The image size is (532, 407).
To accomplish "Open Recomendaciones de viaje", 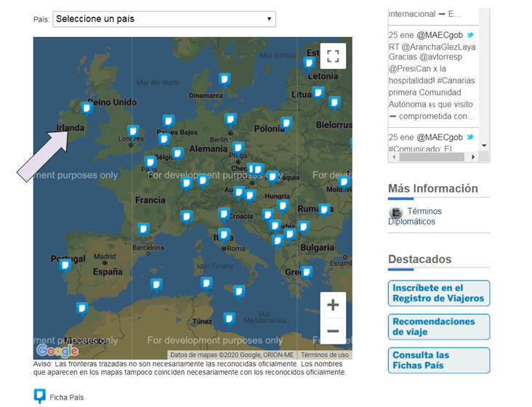I will point(438,327).
